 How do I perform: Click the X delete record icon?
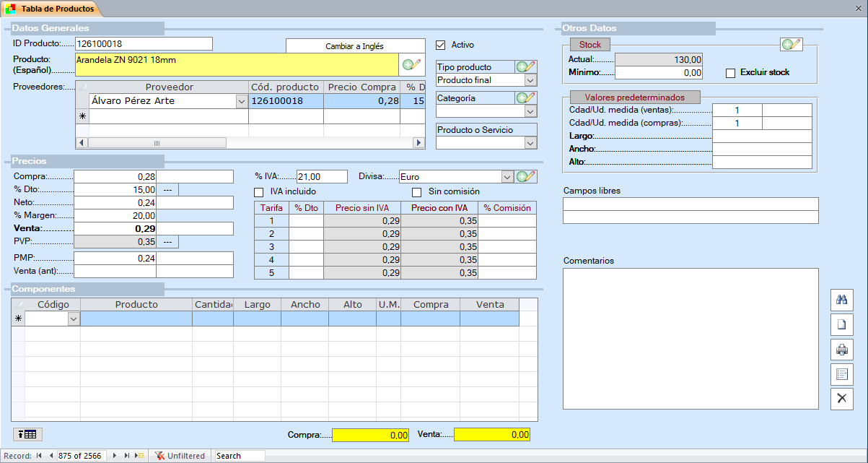coord(841,399)
